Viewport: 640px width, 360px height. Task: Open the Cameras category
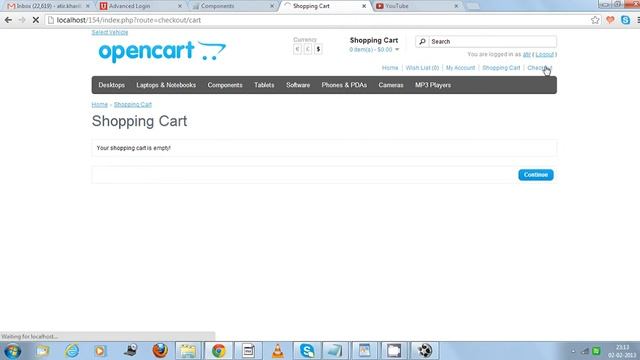[x=391, y=85]
